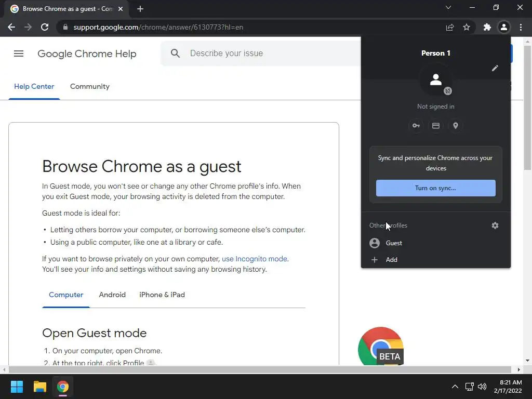
Task: Click the 'Other profiles' label
Action: point(388,225)
